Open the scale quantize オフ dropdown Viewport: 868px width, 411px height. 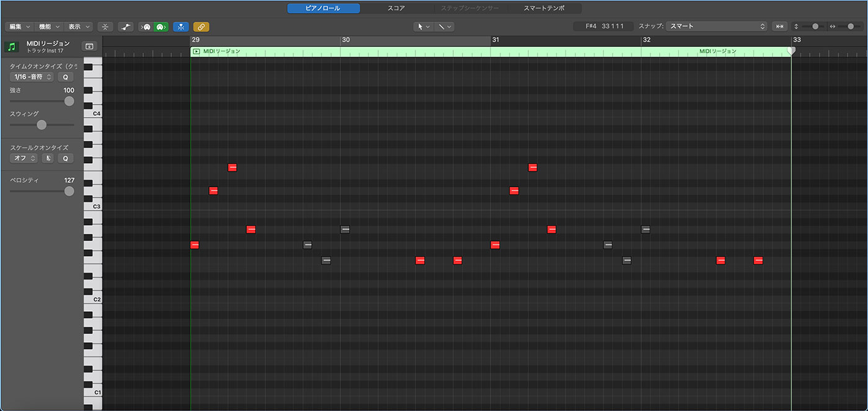[24, 158]
